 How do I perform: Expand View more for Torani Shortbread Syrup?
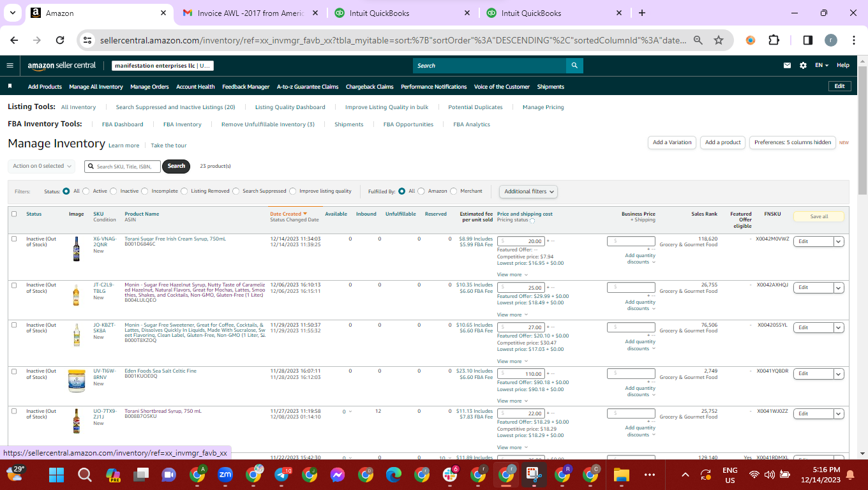coord(513,447)
